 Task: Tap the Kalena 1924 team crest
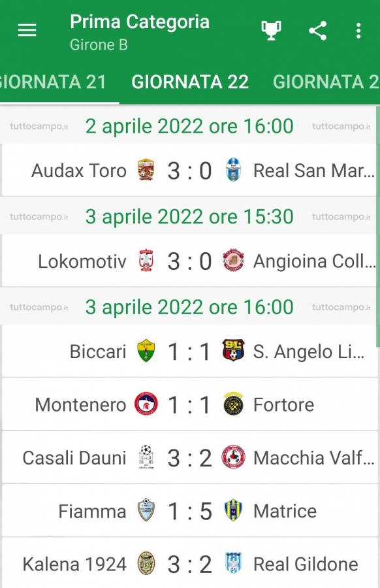click(x=146, y=564)
